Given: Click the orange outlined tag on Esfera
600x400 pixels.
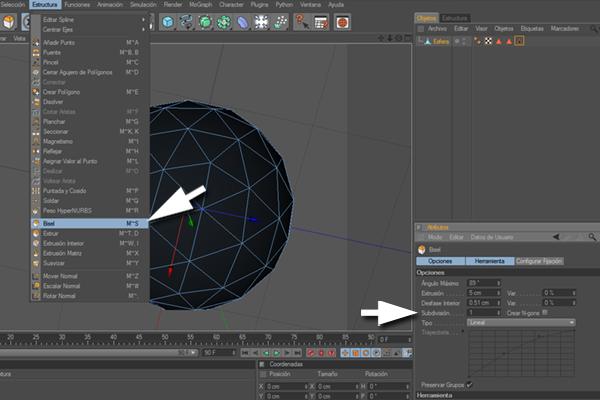Looking at the screenshot, I should tap(519, 41).
